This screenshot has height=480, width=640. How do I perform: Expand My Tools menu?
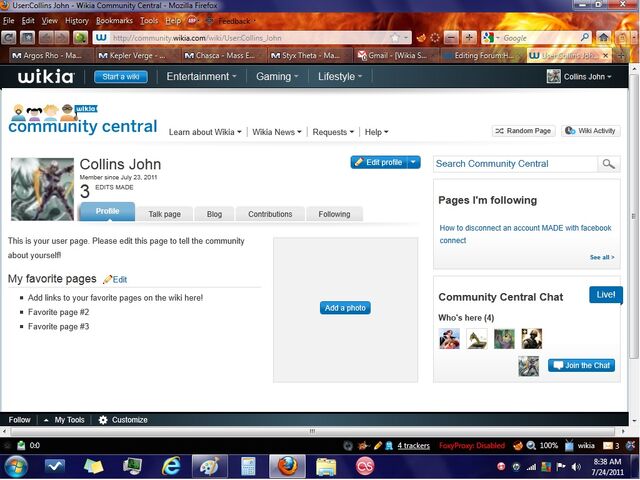(64, 420)
